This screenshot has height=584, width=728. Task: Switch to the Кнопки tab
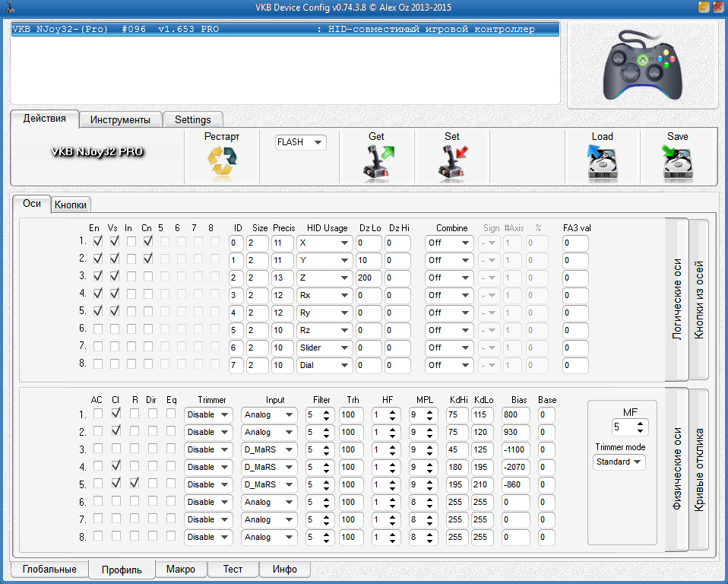pyautogui.click(x=71, y=205)
